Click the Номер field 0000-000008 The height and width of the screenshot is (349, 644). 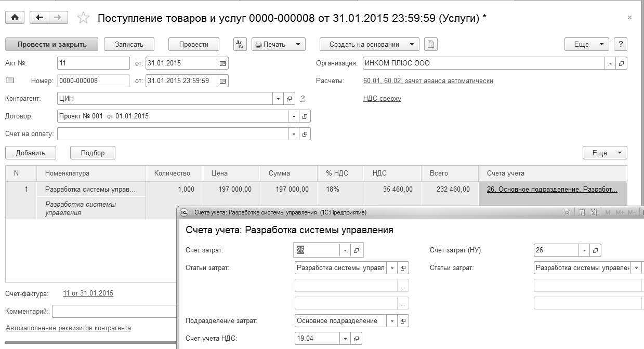[94, 81]
